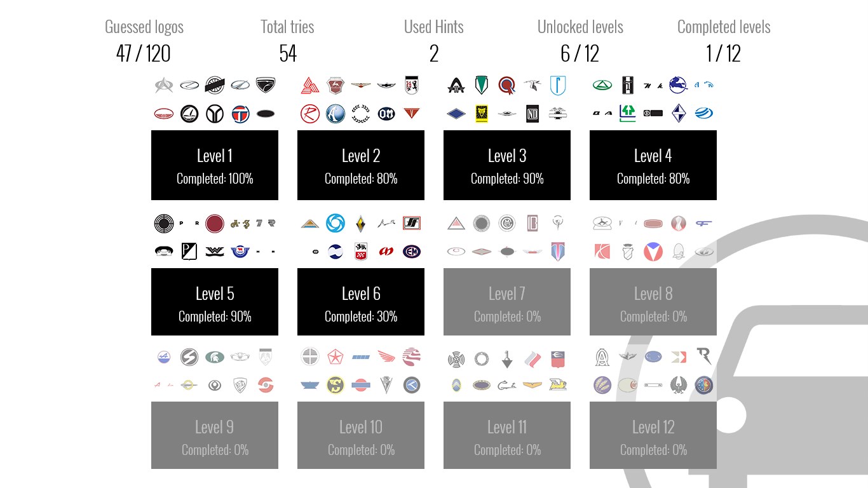
Task: Click the blue-red T logo in Level 1
Action: click(240, 114)
